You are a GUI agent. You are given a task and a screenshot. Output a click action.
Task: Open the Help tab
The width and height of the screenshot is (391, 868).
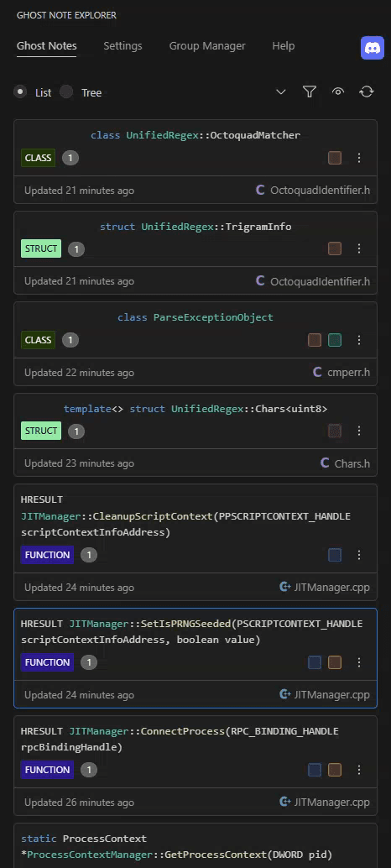[x=283, y=46]
